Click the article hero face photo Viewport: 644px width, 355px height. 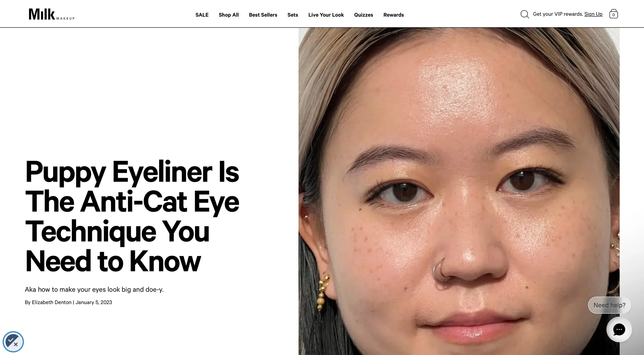tap(459, 191)
